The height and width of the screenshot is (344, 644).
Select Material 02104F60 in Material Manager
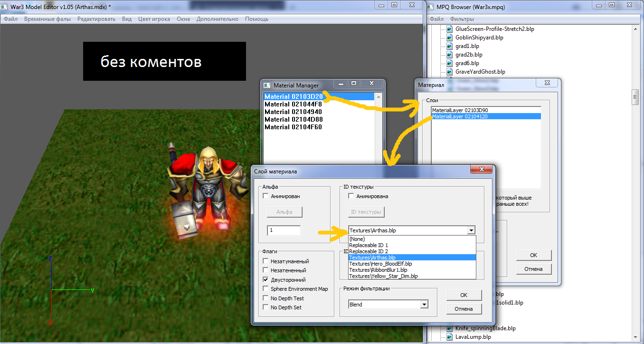tap(319, 127)
